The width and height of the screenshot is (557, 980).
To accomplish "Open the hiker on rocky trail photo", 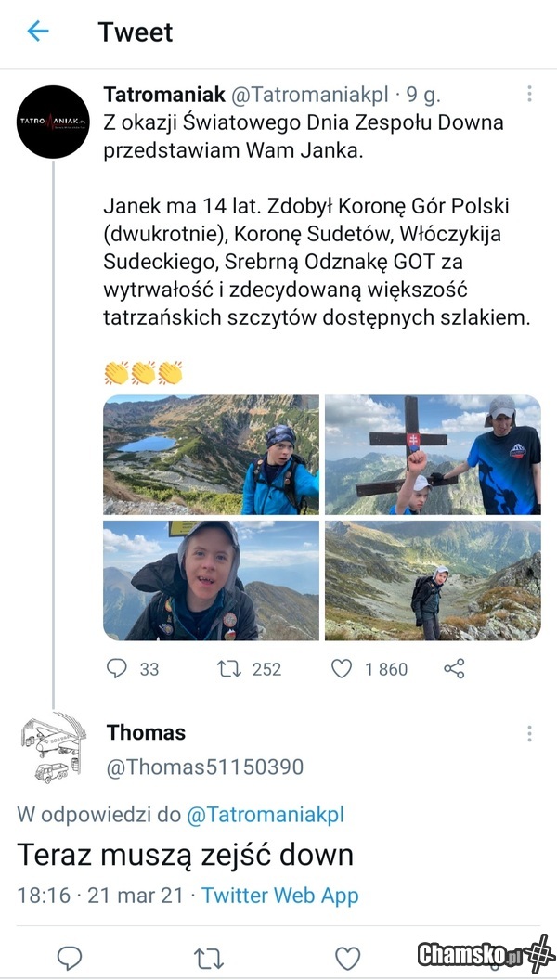I will coord(433,581).
